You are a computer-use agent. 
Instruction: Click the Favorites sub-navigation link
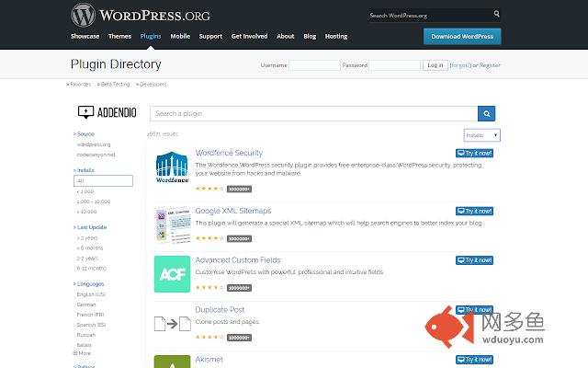(81, 84)
